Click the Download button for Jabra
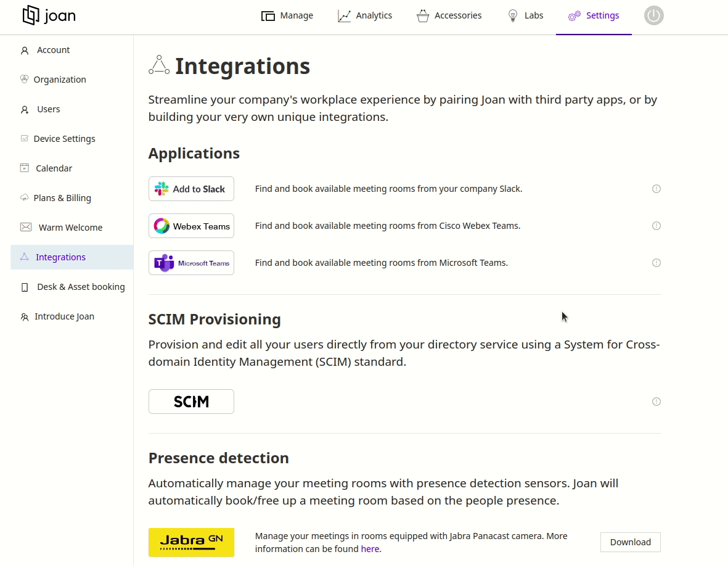 [631, 542]
